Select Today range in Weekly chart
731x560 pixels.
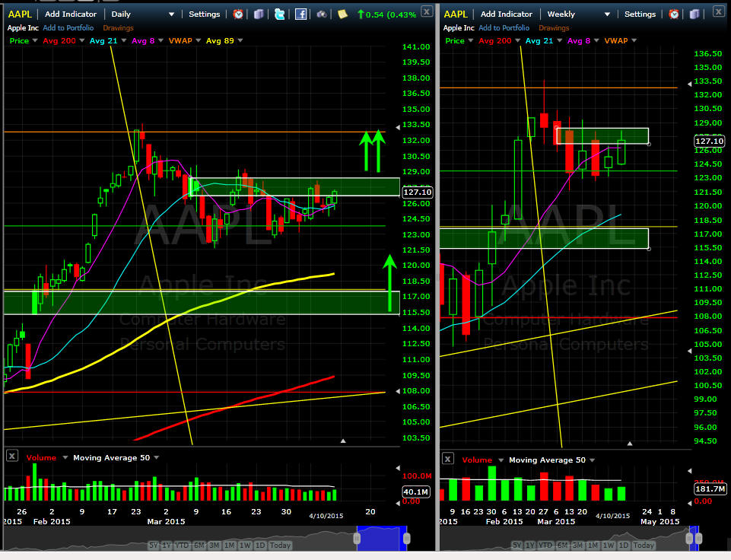pos(644,545)
